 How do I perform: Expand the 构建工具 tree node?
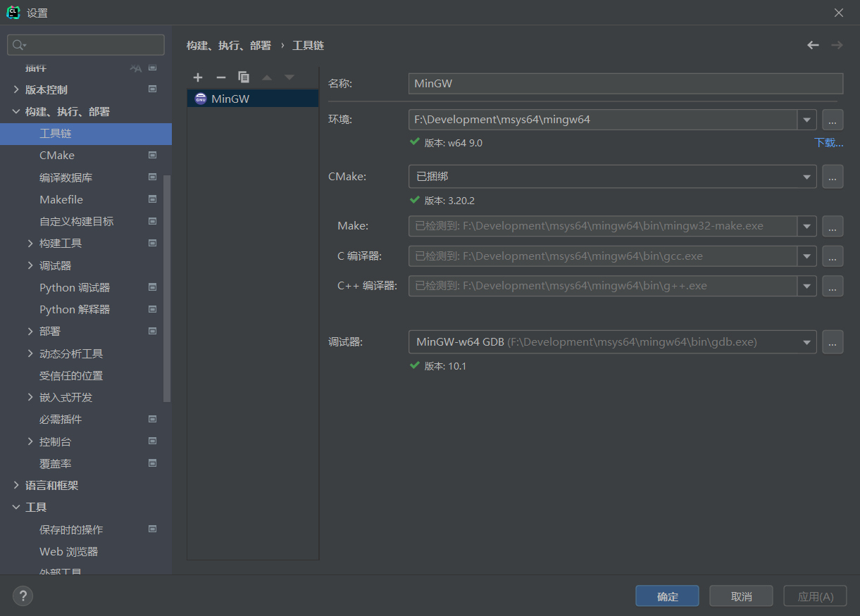(x=30, y=243)
